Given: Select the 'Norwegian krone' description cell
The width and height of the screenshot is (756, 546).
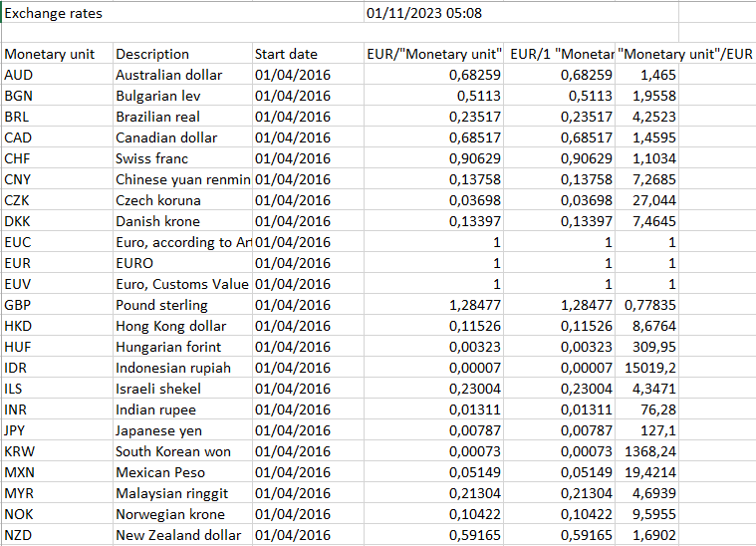Looking at the screenshot, I should tap(170, 514).
